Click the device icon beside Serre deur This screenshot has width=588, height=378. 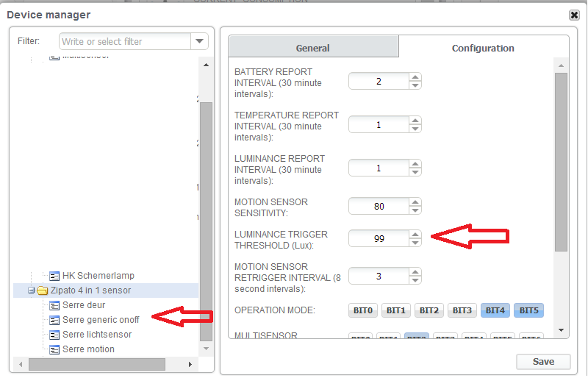[55, 305]
